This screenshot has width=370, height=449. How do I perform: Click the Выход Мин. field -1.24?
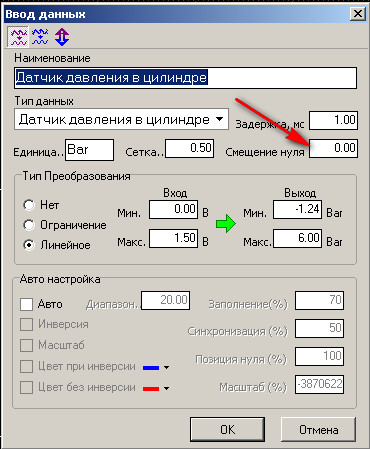[298, 210]
